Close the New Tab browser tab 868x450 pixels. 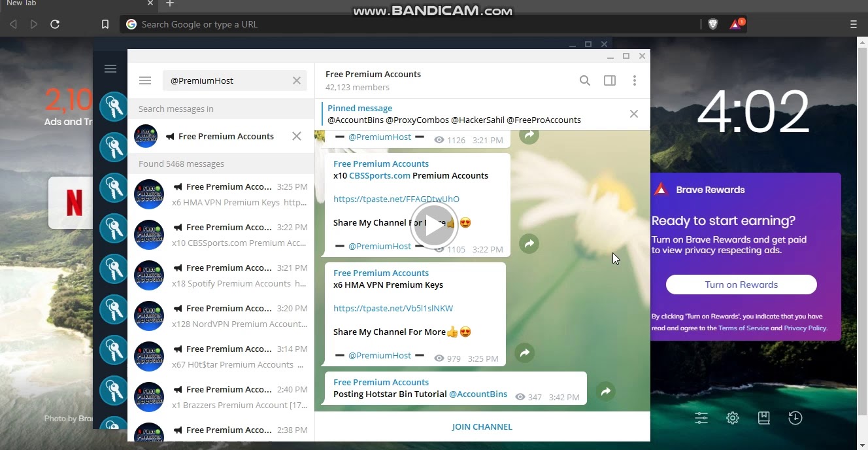150,3
